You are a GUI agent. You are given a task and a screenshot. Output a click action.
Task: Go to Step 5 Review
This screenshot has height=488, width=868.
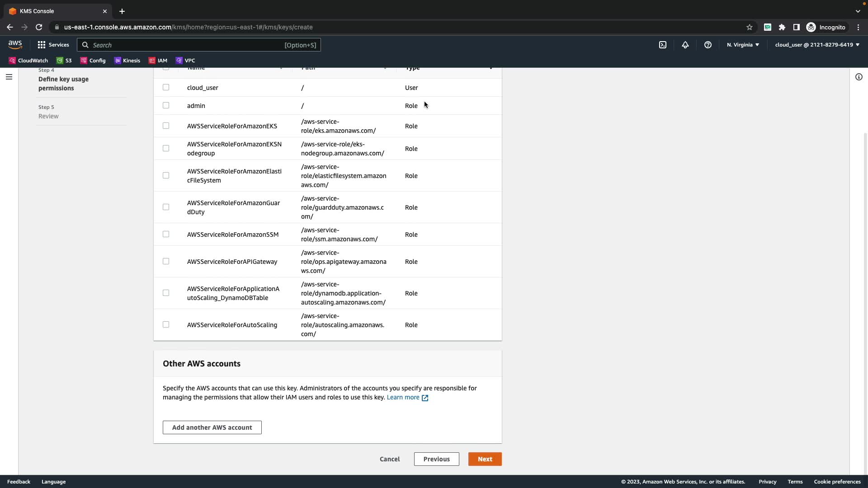(48, 116)
